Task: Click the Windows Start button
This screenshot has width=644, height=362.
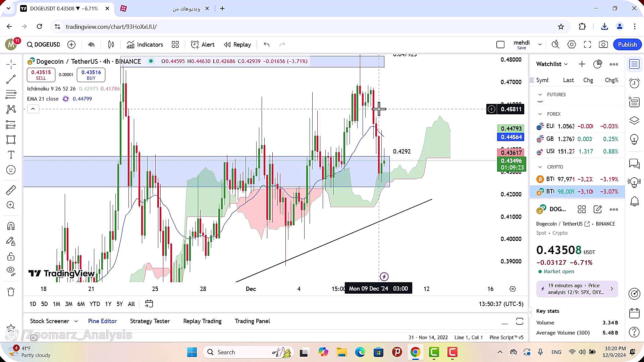Action: (x=192, y=352)
